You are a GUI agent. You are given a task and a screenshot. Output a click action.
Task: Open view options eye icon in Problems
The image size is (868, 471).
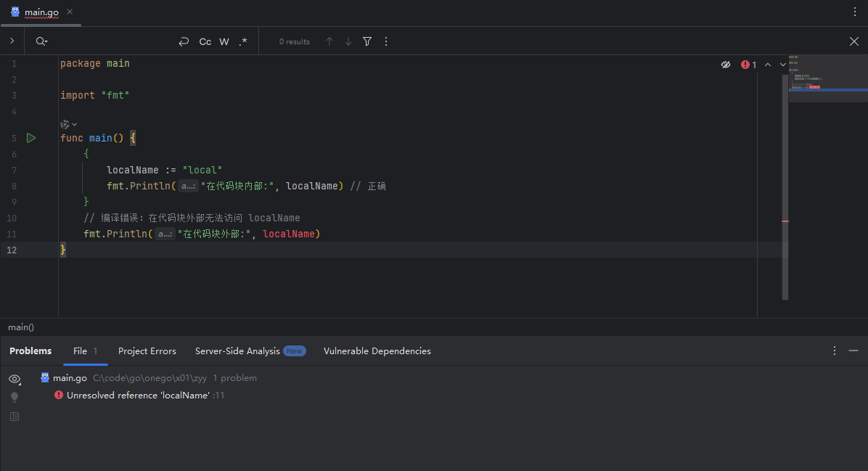[x=15, y=379]
